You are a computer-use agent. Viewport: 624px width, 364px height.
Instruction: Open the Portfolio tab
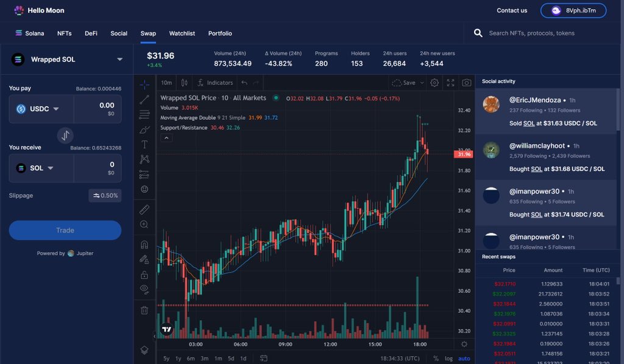coord(219,33)
